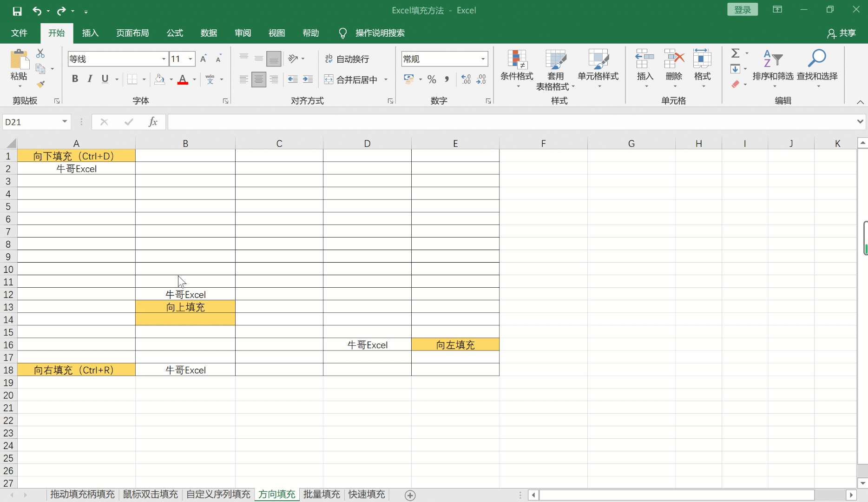
Task: Click the 登录 sign-in button
Action: point(743,10)
